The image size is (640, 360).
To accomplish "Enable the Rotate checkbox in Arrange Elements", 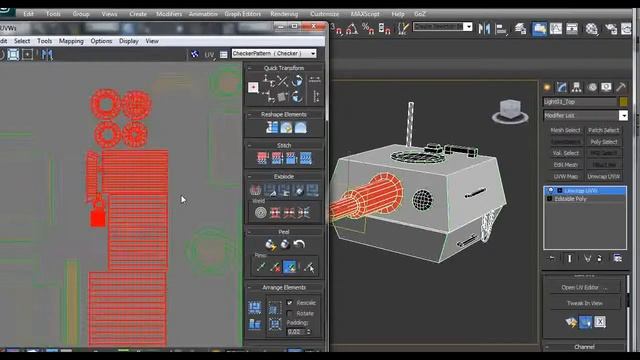I will [x=289, y=313].
